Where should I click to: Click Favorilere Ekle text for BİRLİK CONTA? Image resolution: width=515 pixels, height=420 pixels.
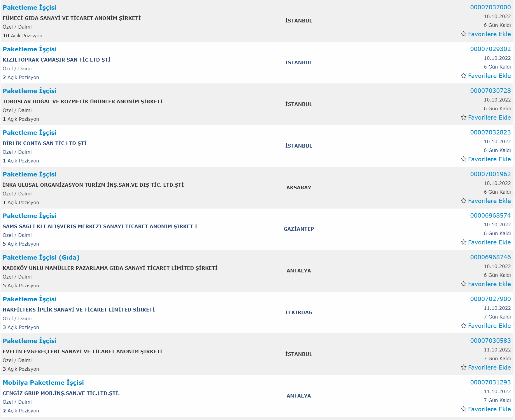coord(489,159)
